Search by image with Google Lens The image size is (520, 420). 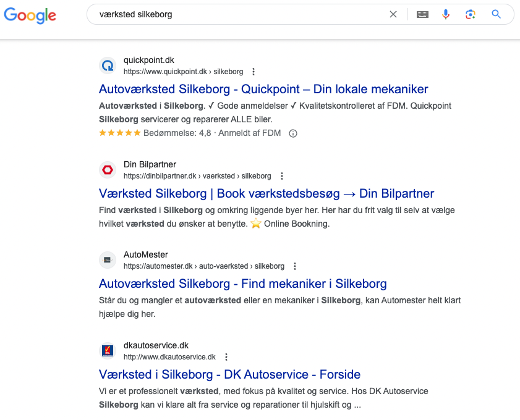click(471, 14)
